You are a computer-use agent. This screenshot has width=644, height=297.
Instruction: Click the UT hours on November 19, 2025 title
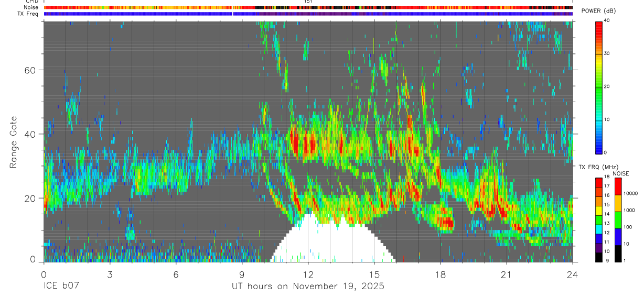[x=308, y=287]
